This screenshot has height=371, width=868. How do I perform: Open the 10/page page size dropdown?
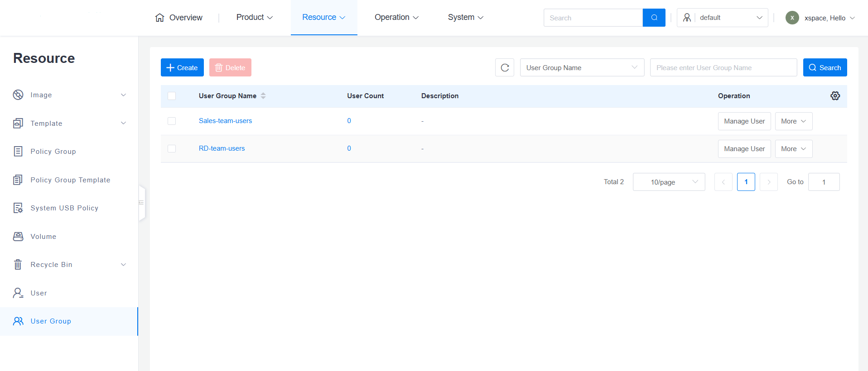click(669, 182)
